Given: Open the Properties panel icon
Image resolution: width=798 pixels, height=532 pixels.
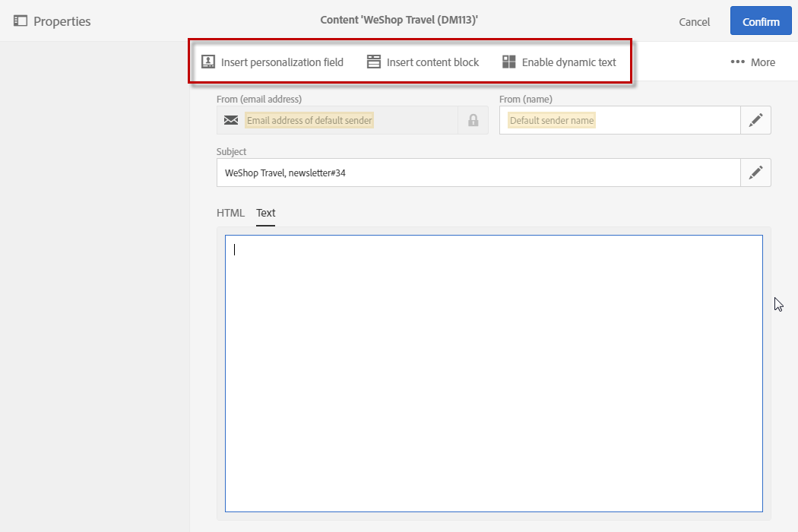Looking at the screenshot, I should point(21,21).
